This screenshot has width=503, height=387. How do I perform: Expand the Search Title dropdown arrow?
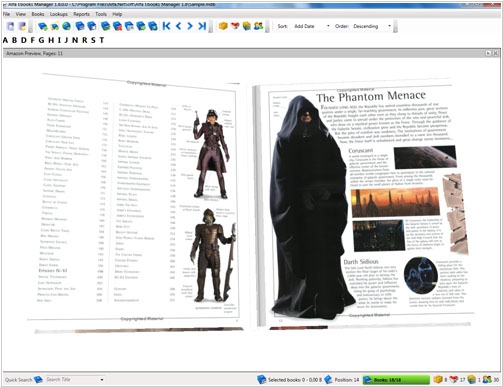point(102,380)
